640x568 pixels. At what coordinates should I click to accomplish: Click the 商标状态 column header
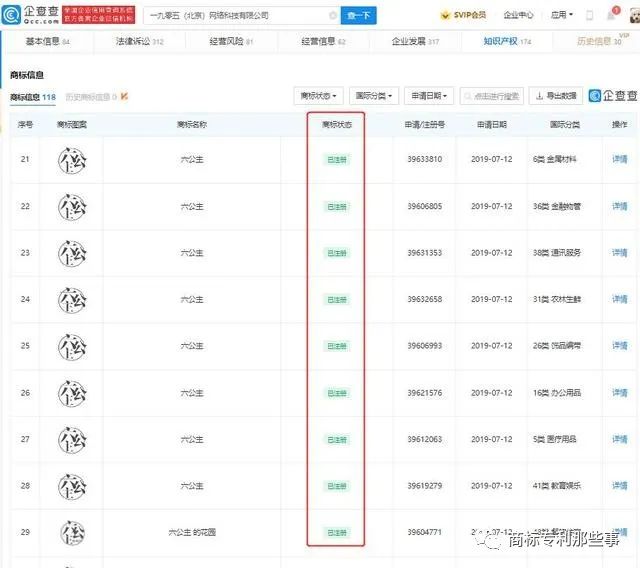(337, 124)
